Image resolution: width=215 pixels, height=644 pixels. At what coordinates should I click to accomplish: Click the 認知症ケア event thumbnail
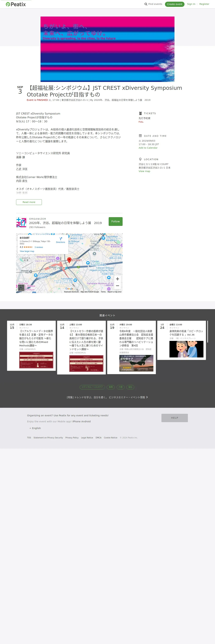pyautogui.click(x=136, y=363)
